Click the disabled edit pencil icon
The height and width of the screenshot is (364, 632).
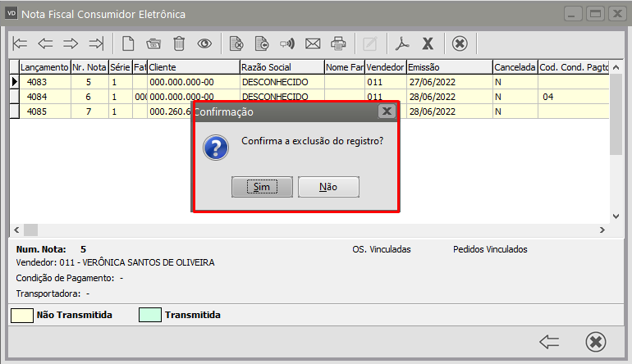369,43
